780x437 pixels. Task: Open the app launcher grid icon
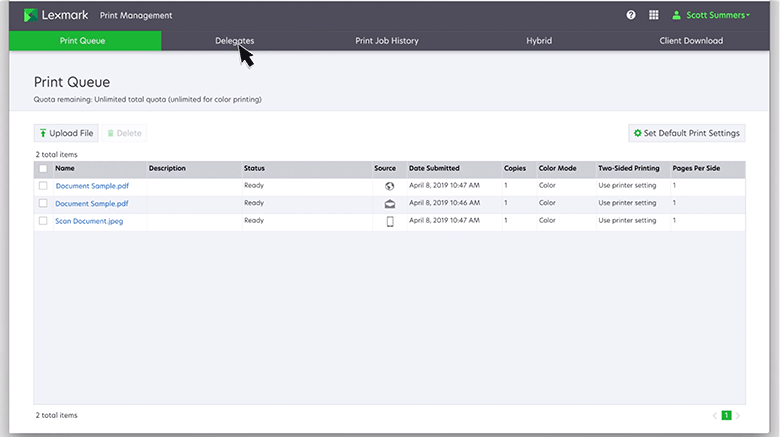[654, 15]
